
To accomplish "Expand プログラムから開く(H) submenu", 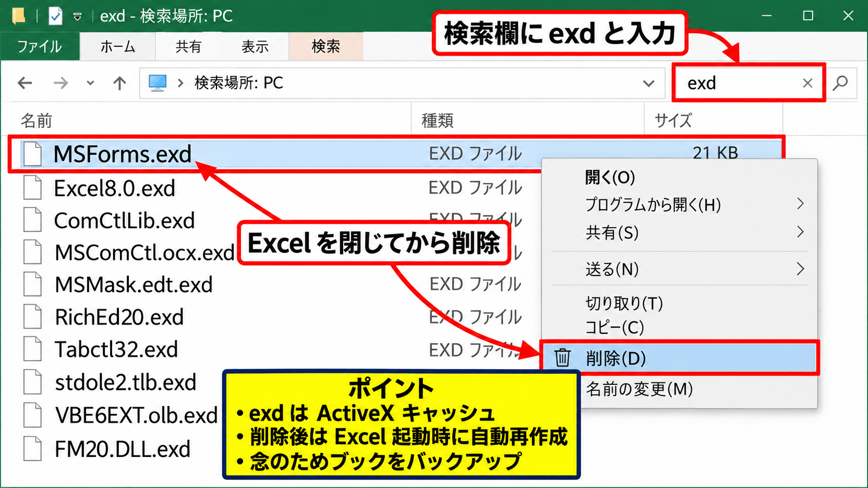I will pyautogui.click(x=679, y=205).
